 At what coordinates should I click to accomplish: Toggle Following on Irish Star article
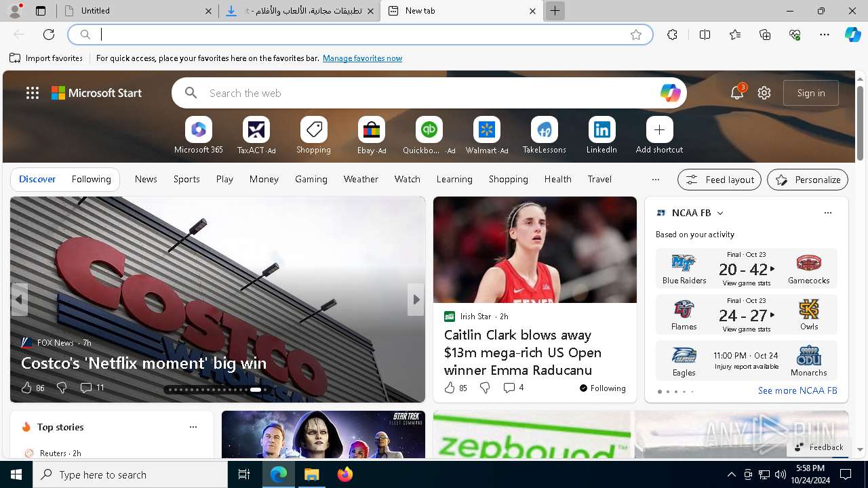click(x=602, y=388)
